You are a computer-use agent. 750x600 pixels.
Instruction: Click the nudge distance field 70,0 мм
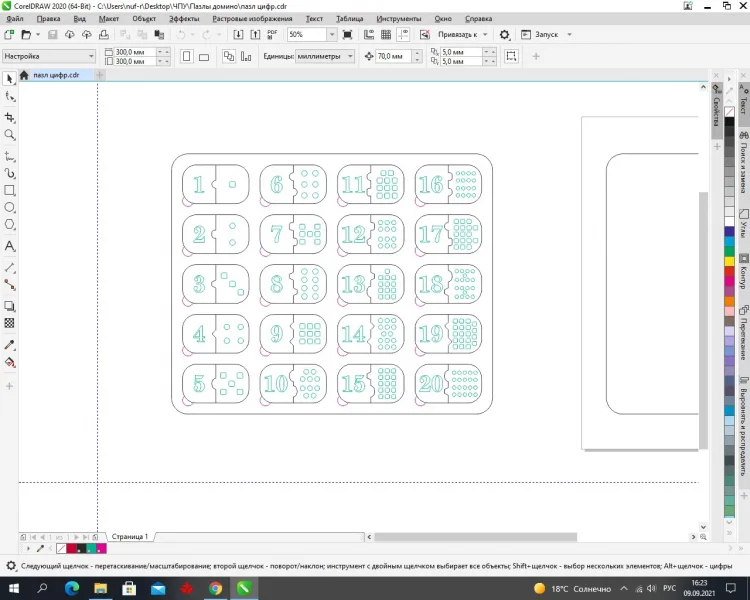394,56
